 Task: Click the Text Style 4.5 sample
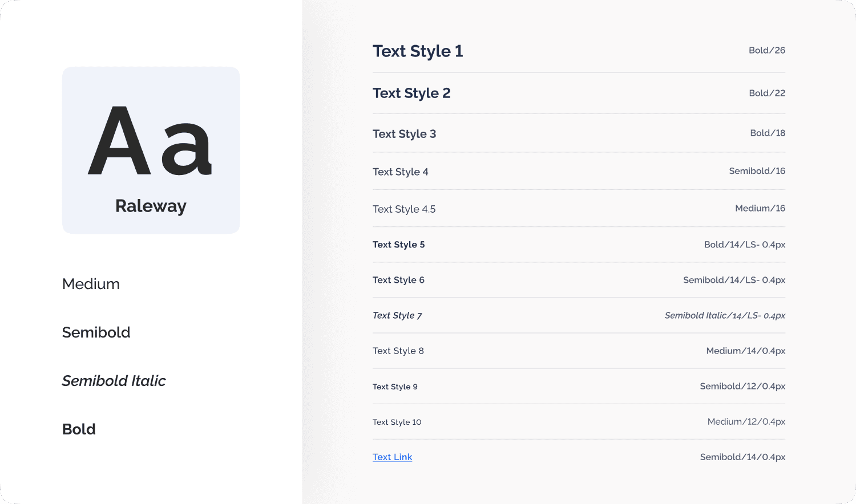(404, 209)
